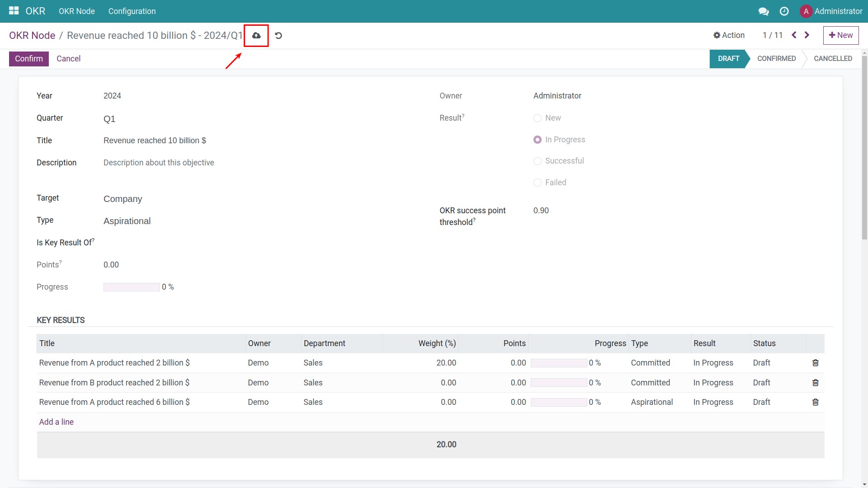868x488 pixels.
Task: Save the record using the cloud icon
Action: 256,35
